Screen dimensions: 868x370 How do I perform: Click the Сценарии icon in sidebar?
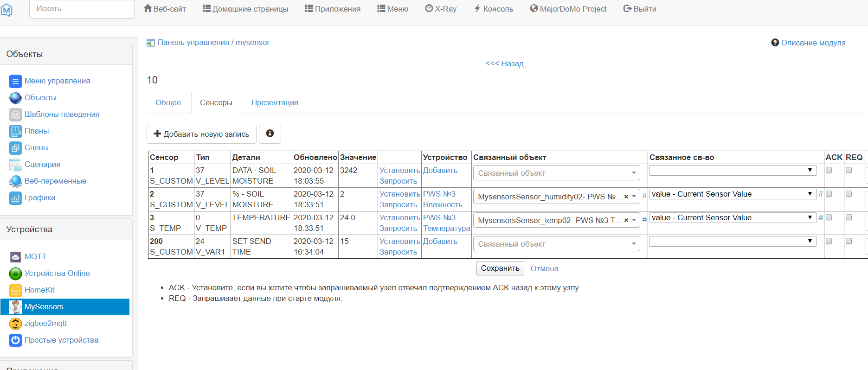(15, 165)
